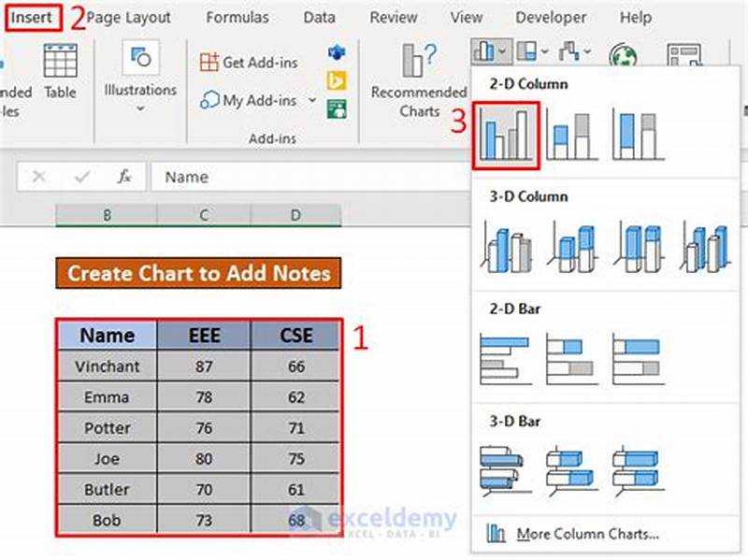The width and height of the screenshot is (748, 560).
Task: Switch to the Page Layout tab
Action: [x=131, y=16]
